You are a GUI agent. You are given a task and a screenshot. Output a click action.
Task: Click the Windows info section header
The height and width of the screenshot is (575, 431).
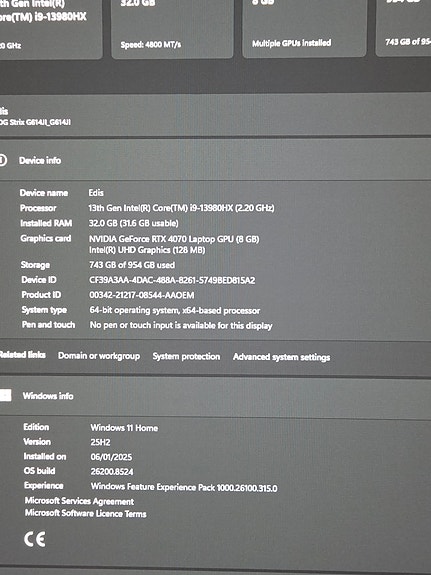coord(215,396)
